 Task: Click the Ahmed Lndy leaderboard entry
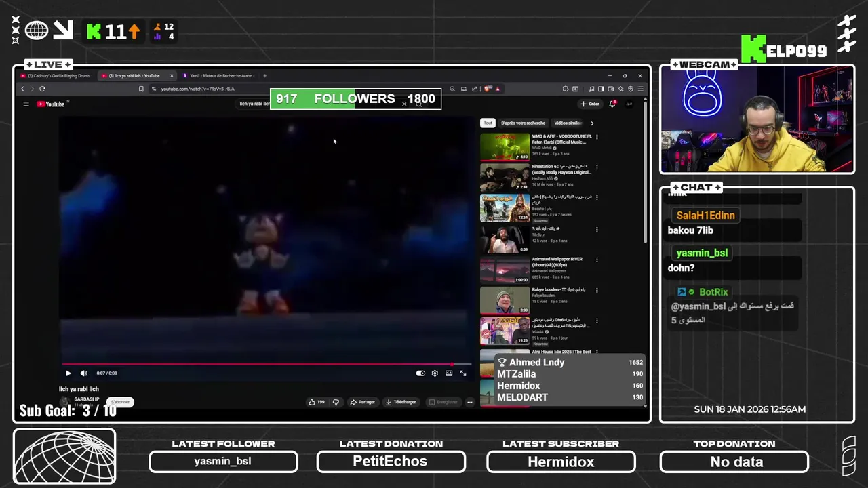[x=570, y=362]
